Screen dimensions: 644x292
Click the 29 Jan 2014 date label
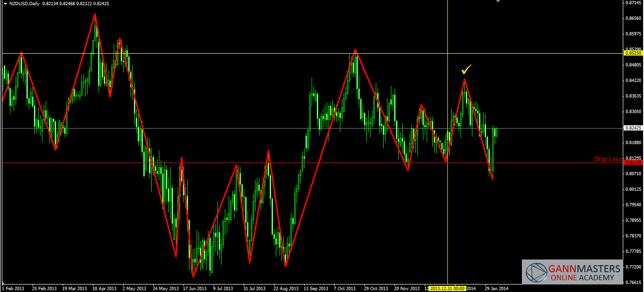click(x=496, y=288)
